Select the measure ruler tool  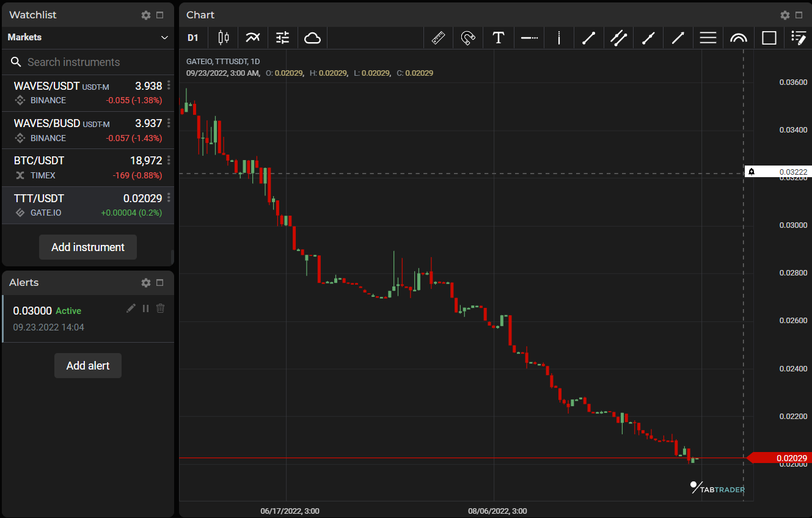[438, 37]
